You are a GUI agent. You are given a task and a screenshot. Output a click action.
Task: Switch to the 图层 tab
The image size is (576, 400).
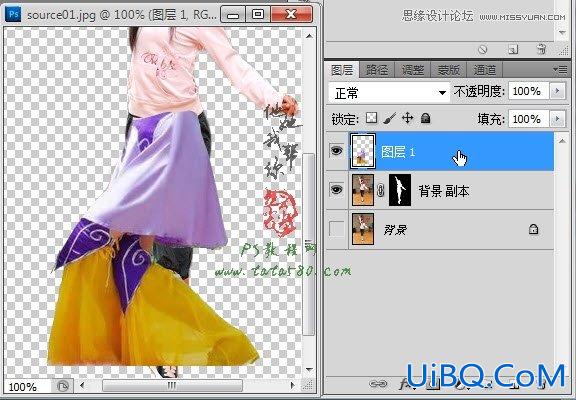coord(342,70)
